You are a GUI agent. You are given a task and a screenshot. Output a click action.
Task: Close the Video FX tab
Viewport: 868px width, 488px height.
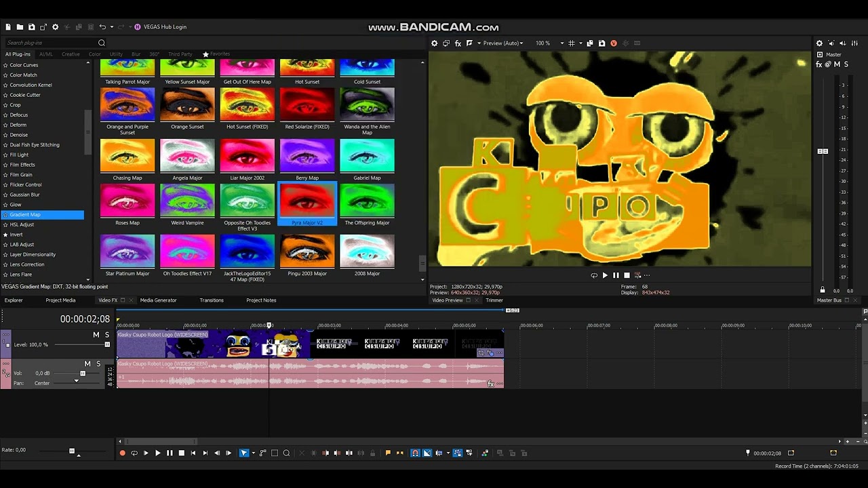[x=132, y=300]
